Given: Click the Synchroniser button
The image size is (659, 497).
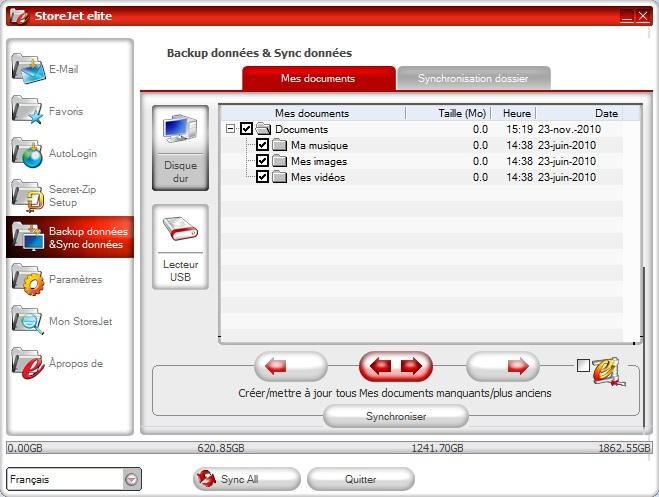Looking at the screenshot, I should (395, 417).
